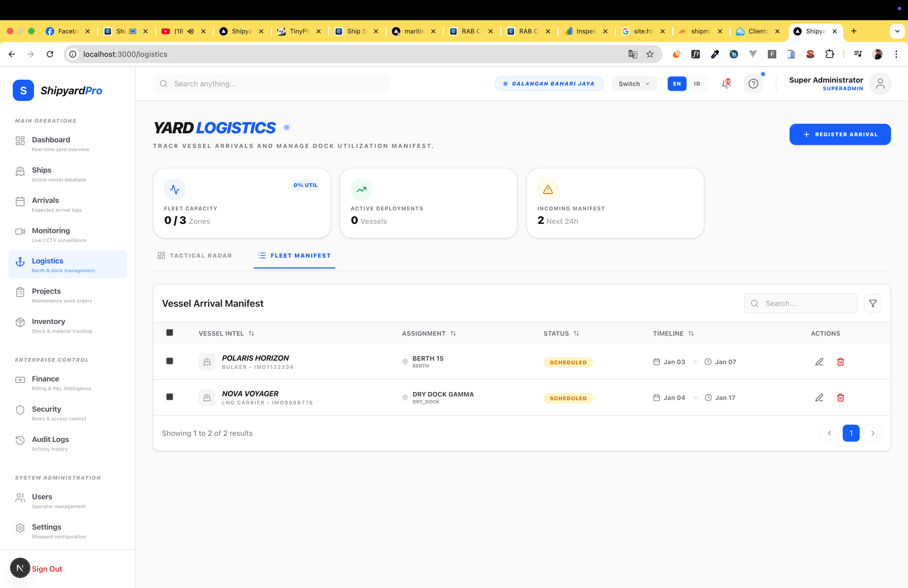The height and width of the screenshot is (588, 908).
Task: Switch language to ID
Action: tap(697, 84)
